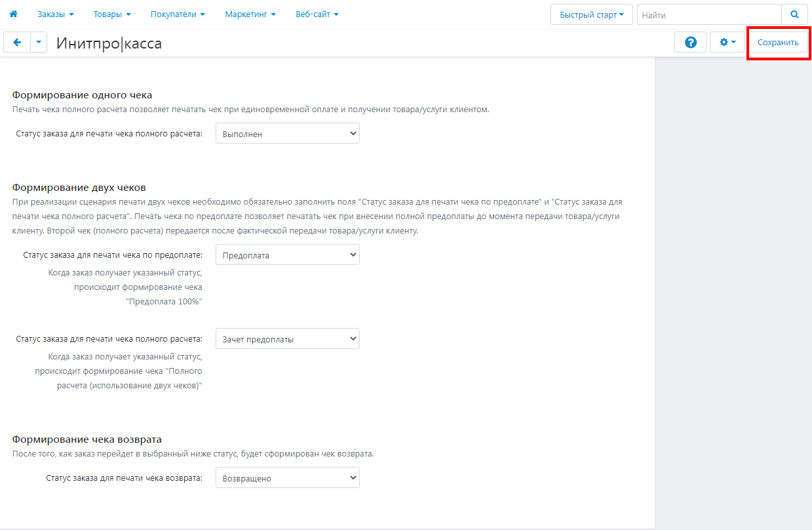
Task: Open the Быстрый старт dropdown
Action: [x=592, y=14]
